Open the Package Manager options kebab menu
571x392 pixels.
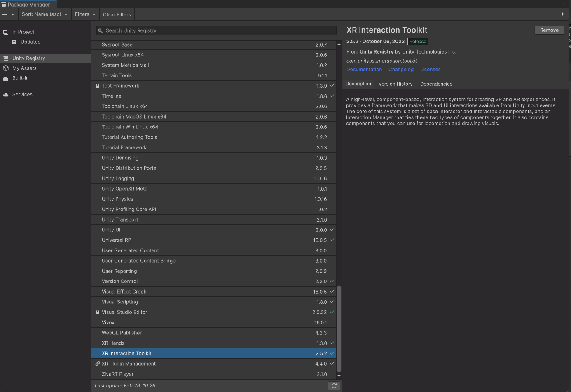(563, 14)
